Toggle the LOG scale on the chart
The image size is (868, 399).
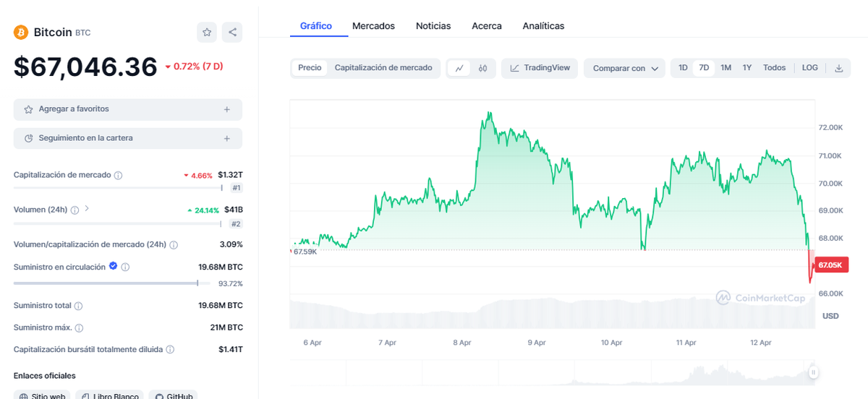(809, 68)
